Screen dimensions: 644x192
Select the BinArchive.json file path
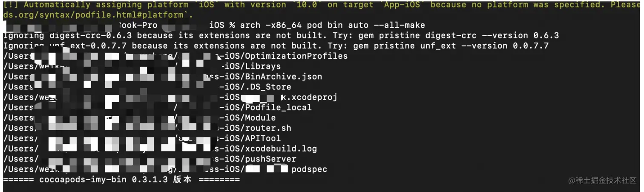163,77
